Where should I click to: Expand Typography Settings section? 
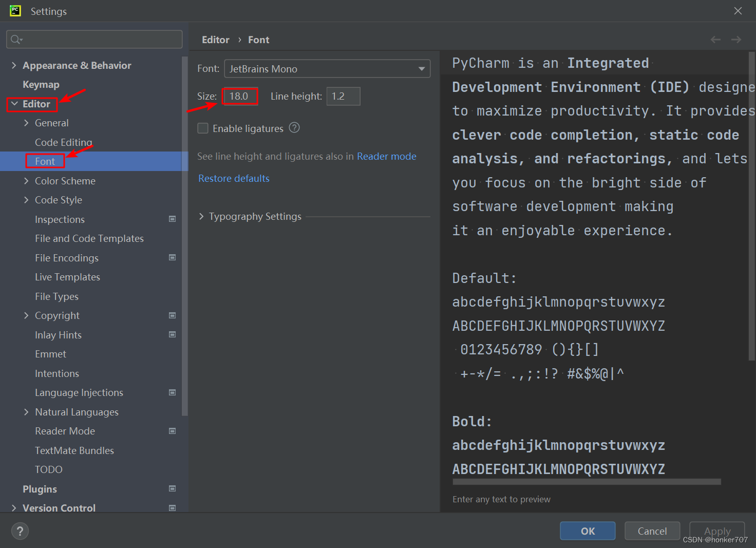click(202, 217)
